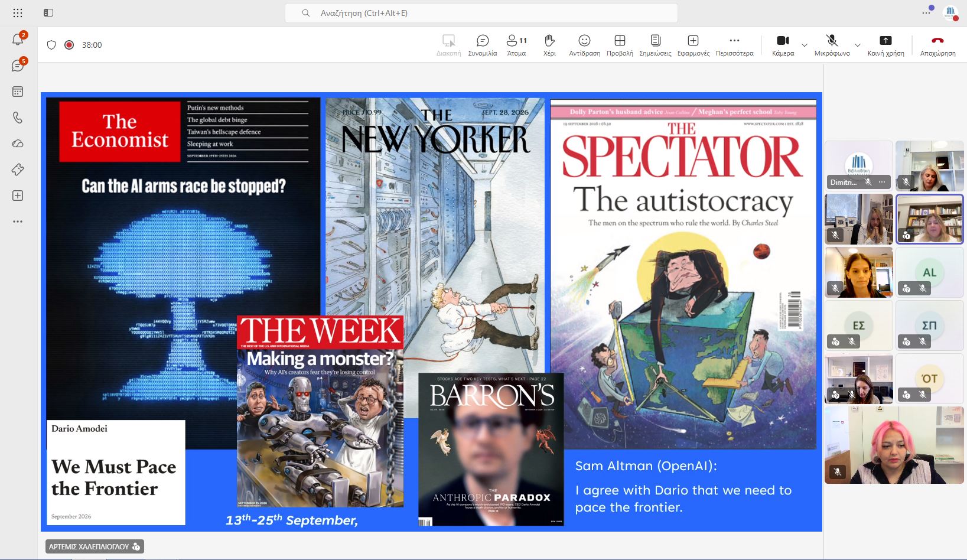Open Εφαρμογές apps panel
The width and height of the screenshot is (967, 560).
[693, 45]
